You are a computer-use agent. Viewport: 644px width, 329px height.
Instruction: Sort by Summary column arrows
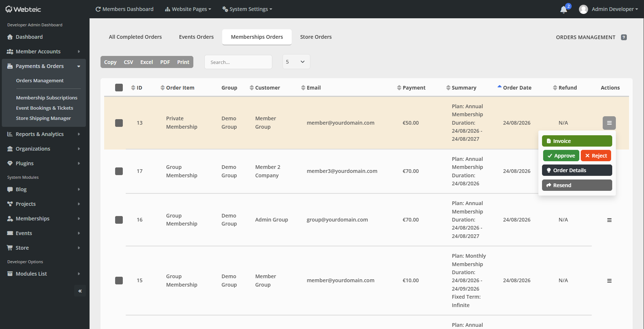(448, 88)
